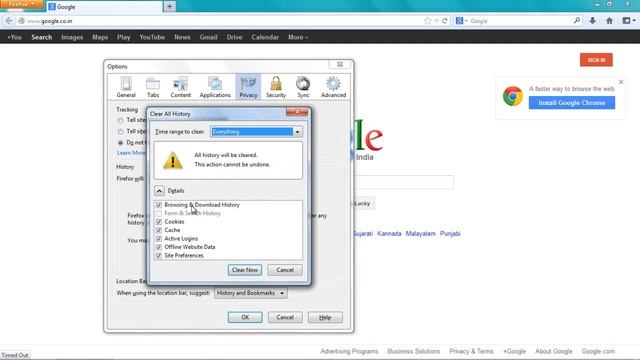Viewport: 640px width, 360px height.
Task: Open the +You link in Google bar
Action: (14, 37)
